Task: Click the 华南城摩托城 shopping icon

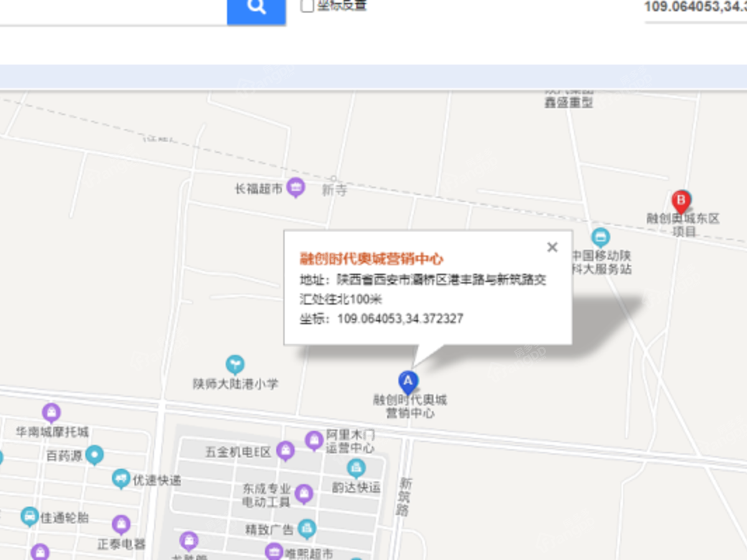Action: [x=52, y=412]
